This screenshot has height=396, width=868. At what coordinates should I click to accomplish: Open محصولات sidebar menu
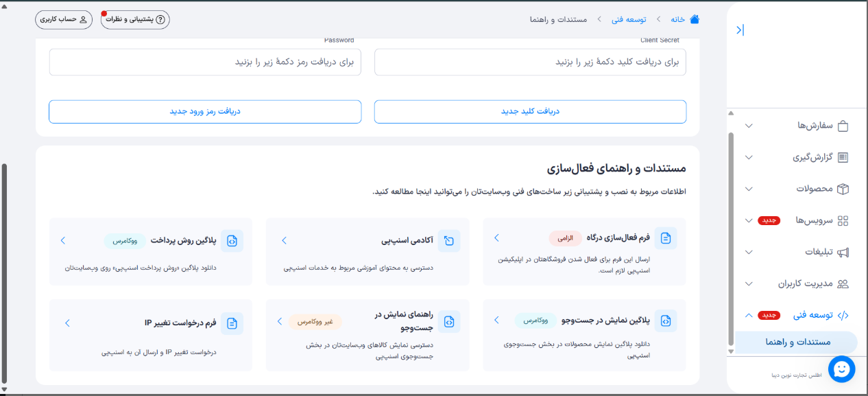(796, 189)
